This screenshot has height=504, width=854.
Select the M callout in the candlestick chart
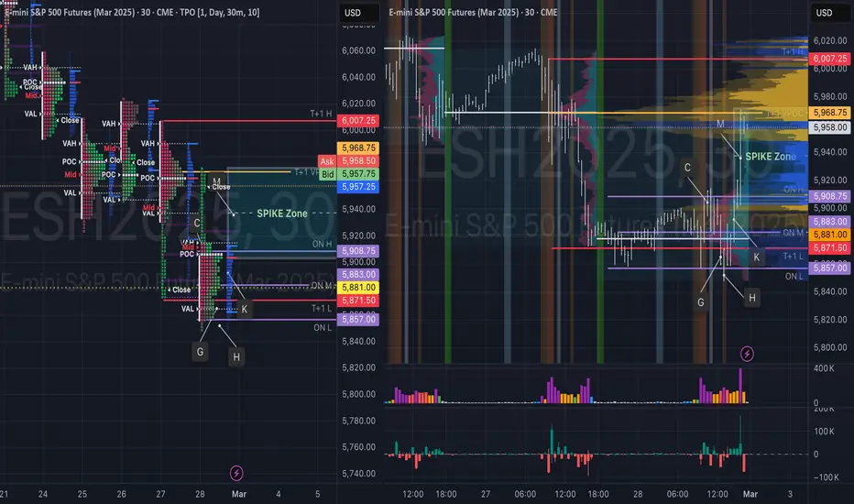pyautogui.click(x=720, y=125)
